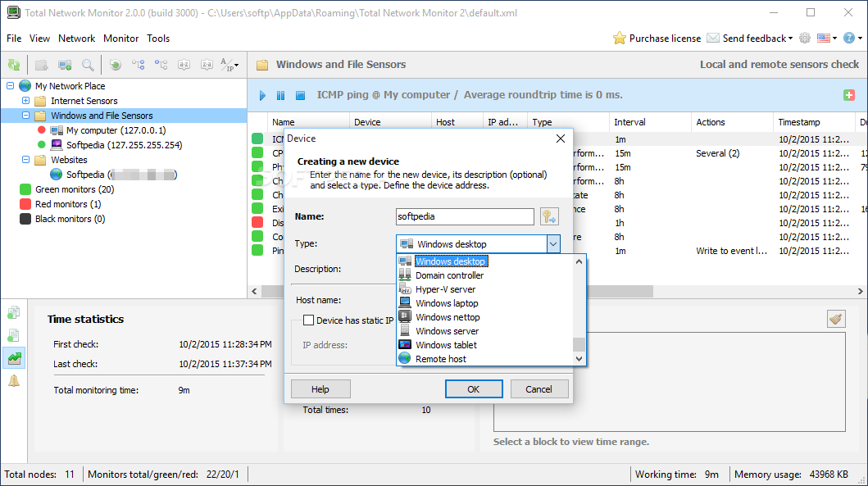
Task: Sort descending with the z-a icon
Action: [207, 65]
